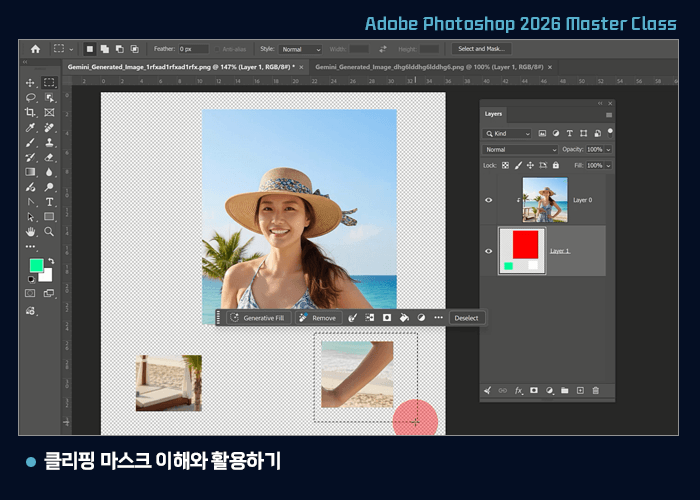Open the Layers panel tab
700x500 pixels.
click(x=493, y=114)
